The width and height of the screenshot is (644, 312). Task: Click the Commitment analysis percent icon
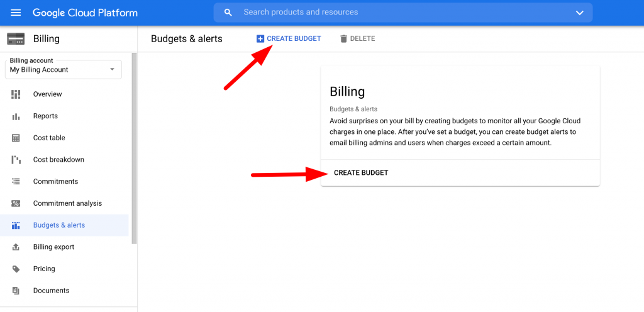click(16, 203)
